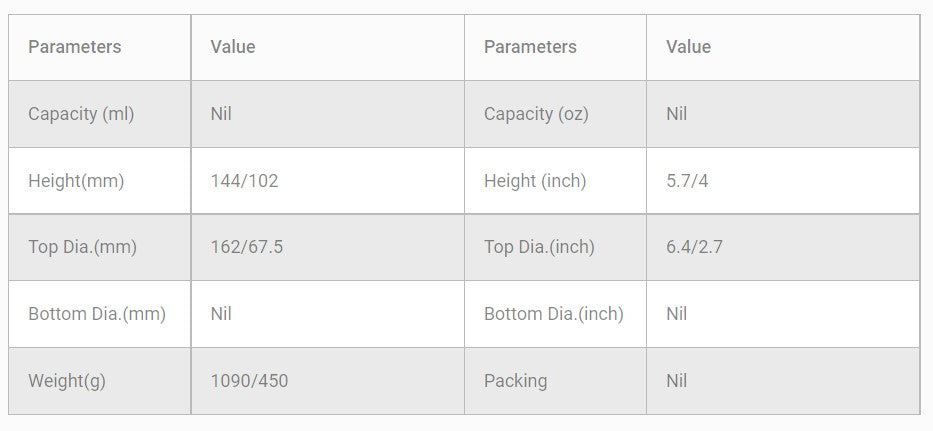Click the Height (inch) label
This screenshot has width=933, height=431.
(535, 181)
